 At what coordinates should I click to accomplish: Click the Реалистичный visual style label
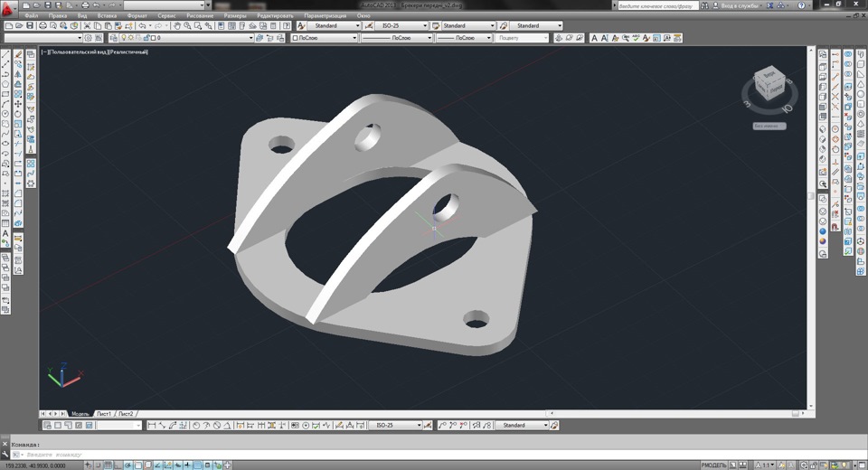(127, 52)
